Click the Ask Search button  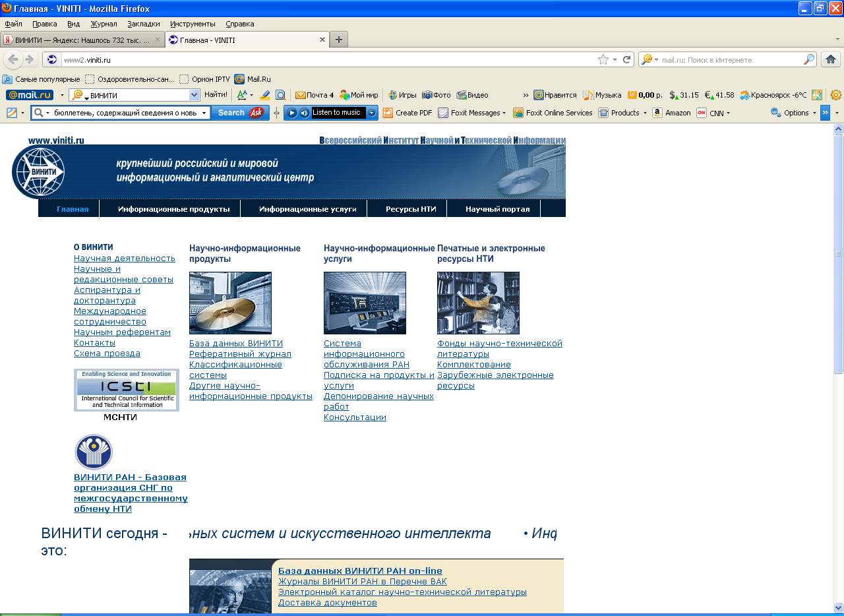pyautogui.click(x=240, y=113)
